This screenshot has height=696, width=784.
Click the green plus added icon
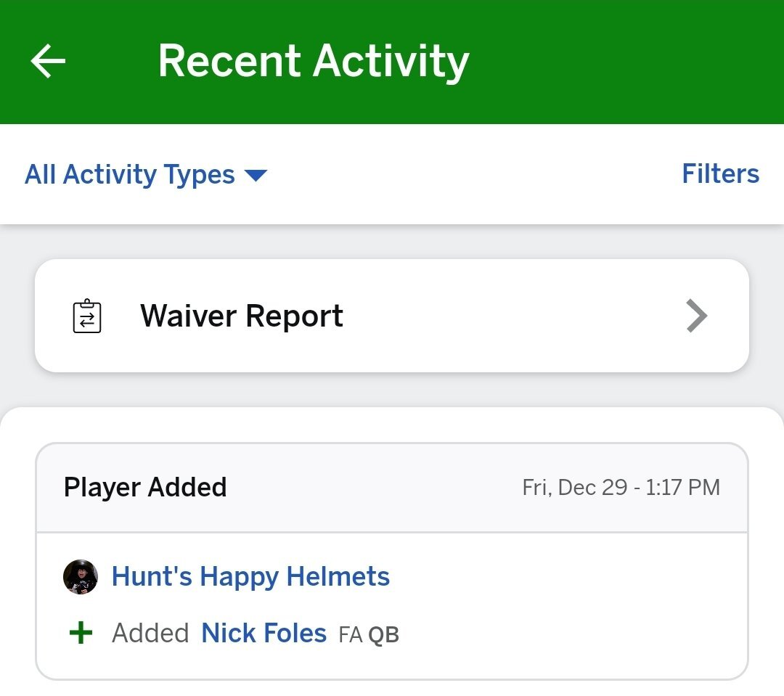(x=81, y=633)
